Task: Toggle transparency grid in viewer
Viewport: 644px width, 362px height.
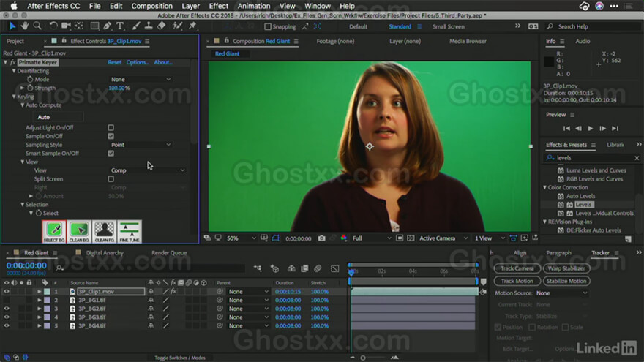Action: point(411,238)
